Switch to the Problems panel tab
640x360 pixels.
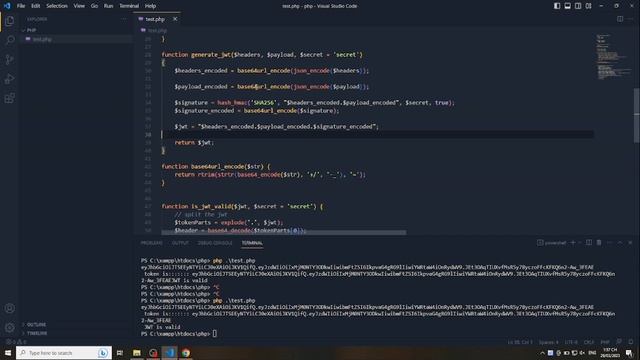pos(151,243)
